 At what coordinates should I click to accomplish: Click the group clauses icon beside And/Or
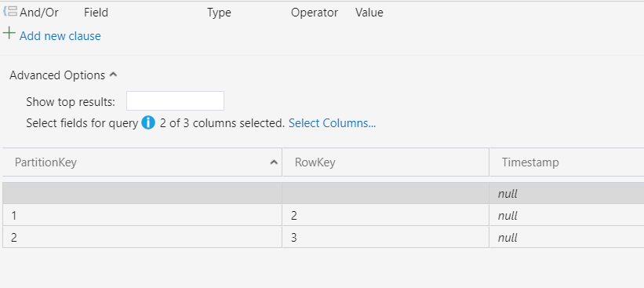click(10, 12)
